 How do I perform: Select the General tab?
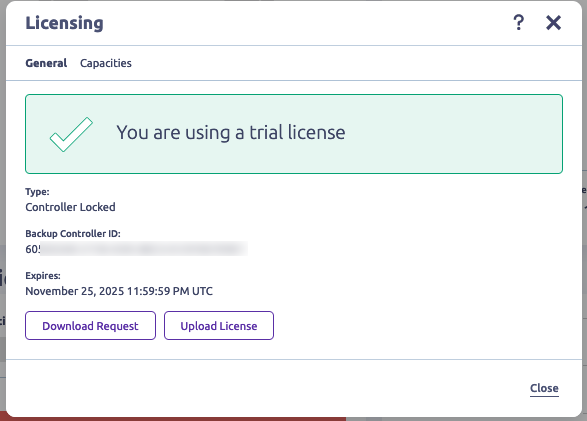coord(46,63)
